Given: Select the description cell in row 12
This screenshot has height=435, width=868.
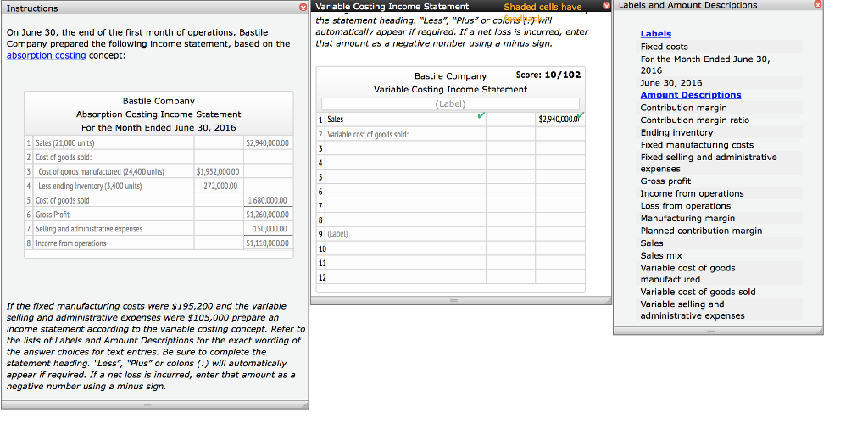Looking at the screenshot, I should tap(405, 278).
